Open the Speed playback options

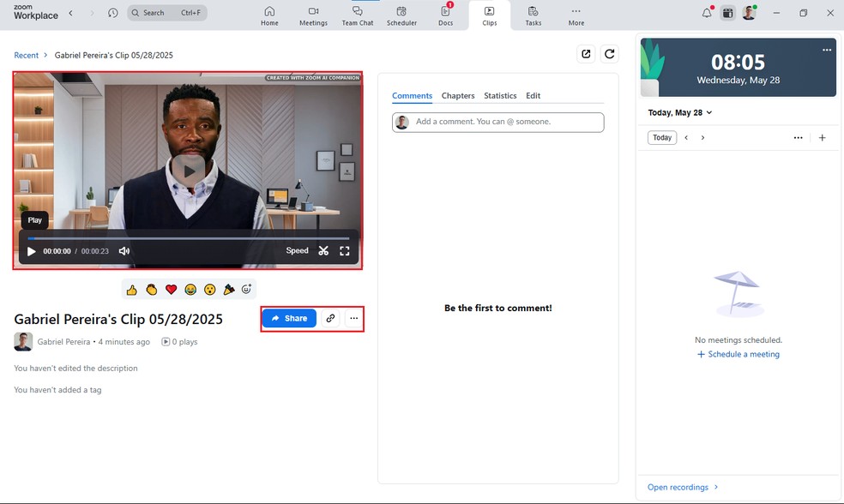297,251
